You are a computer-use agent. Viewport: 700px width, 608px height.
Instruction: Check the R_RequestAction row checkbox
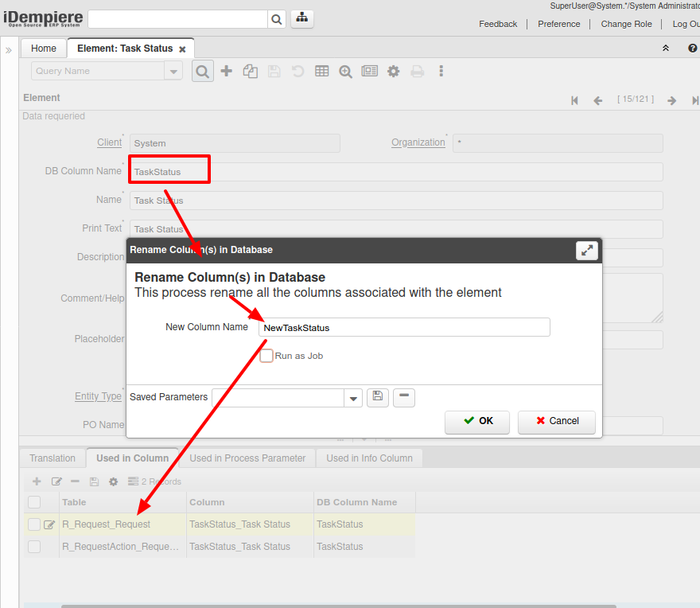tap(34, 547)
